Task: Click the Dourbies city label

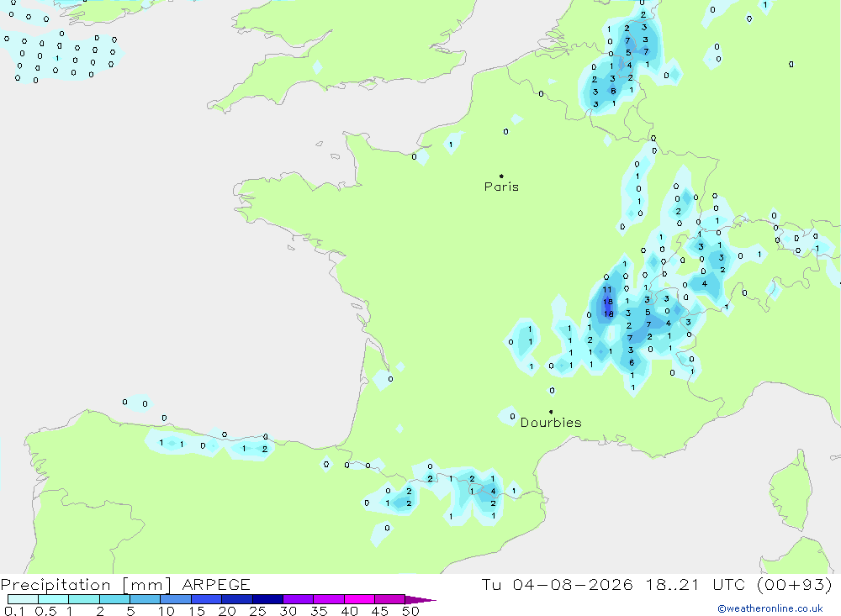Action: (551, 423)
